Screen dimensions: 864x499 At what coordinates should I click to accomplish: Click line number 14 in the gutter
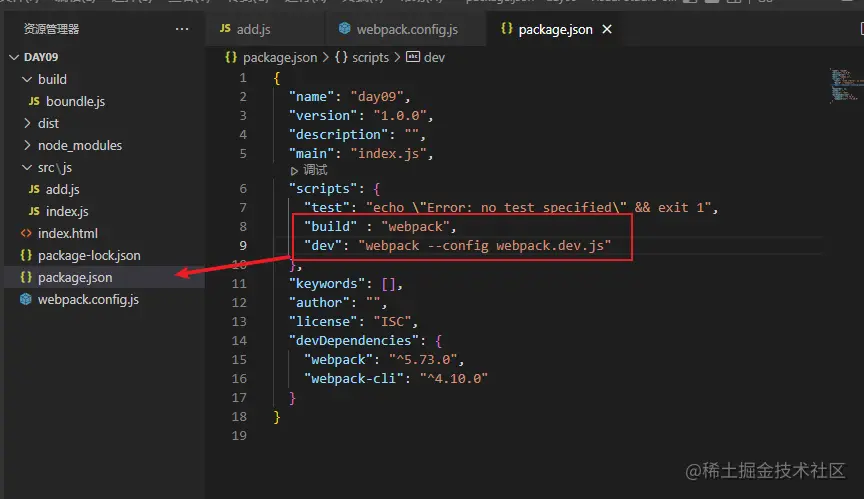[x=239, y=340]
